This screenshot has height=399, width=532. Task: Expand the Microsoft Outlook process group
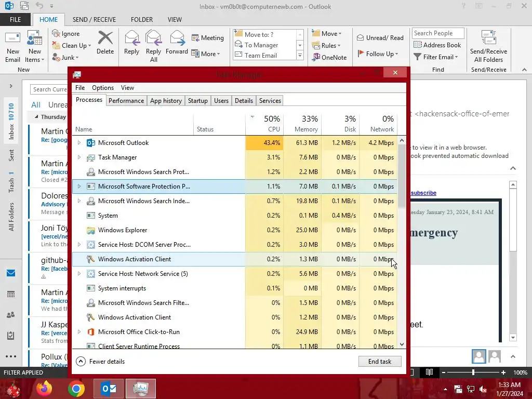click(x=79, y=143)
